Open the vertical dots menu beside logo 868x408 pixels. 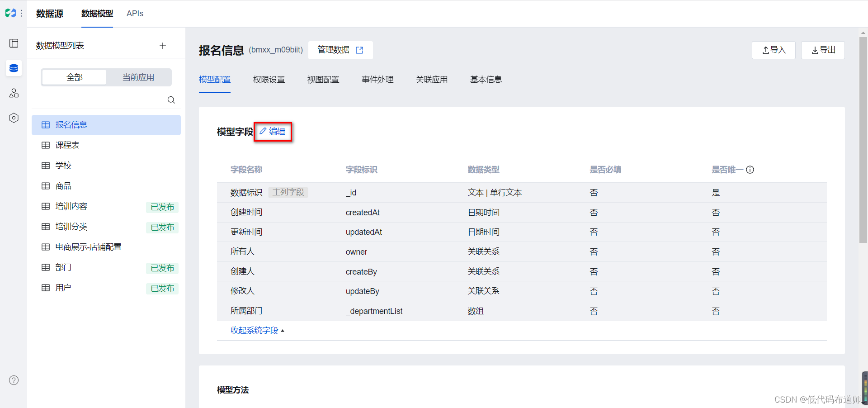(21, 14)
